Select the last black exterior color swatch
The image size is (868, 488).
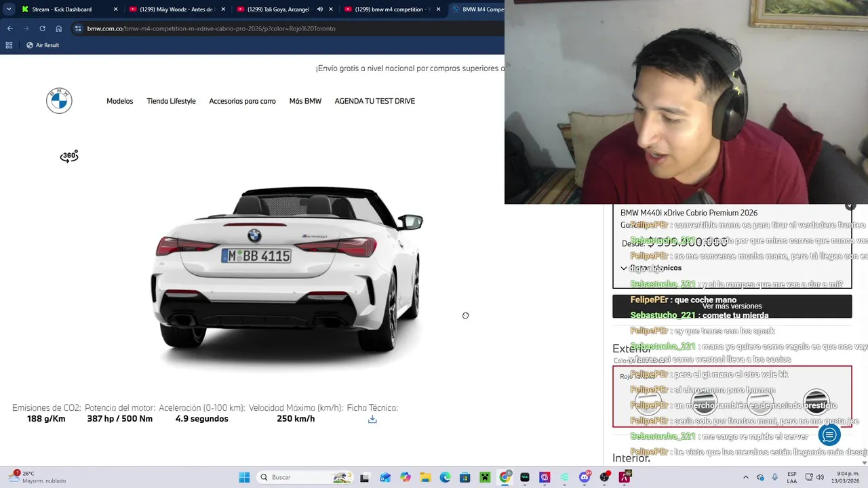click(816, 403)
